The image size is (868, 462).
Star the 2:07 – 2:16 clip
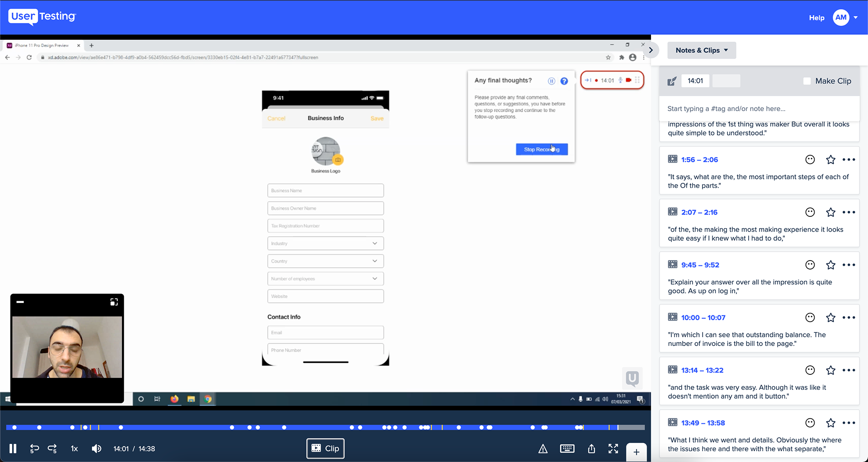pos(830,212)
